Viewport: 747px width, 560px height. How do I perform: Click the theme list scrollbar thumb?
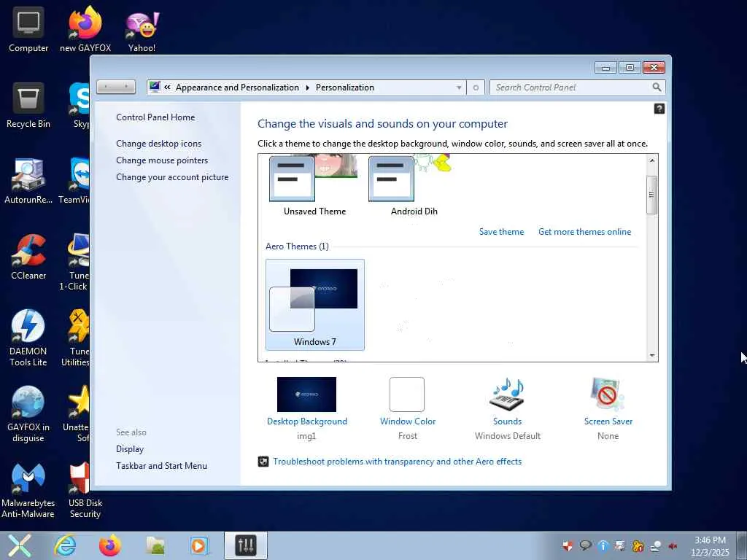651,195
